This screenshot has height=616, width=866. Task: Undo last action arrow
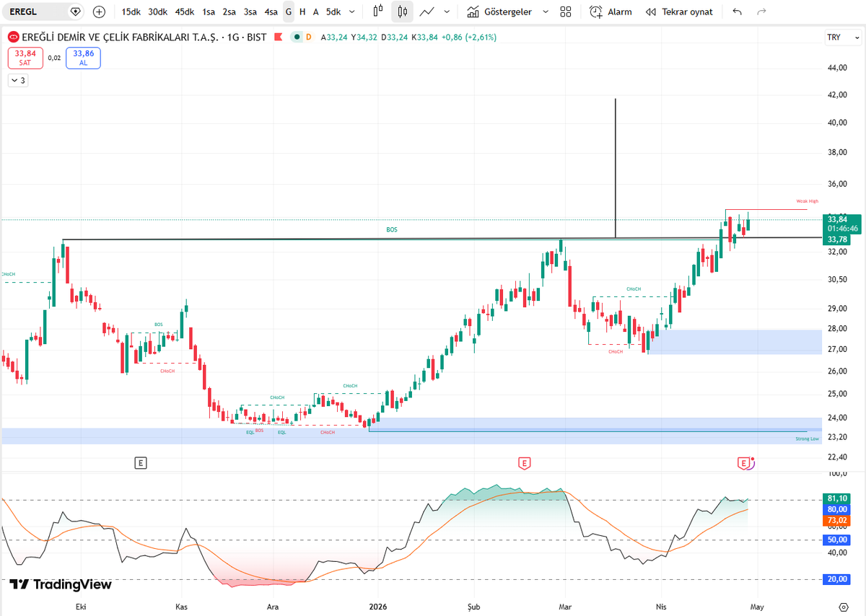point(737,12)
